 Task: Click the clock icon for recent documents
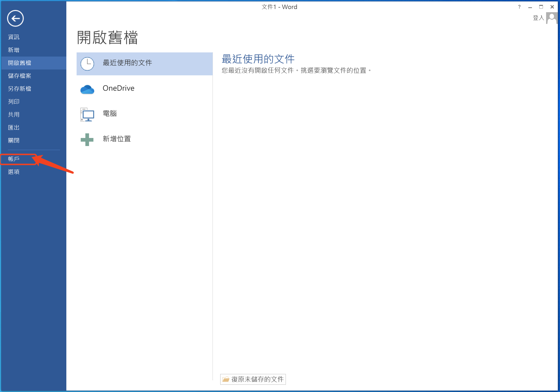87,64
